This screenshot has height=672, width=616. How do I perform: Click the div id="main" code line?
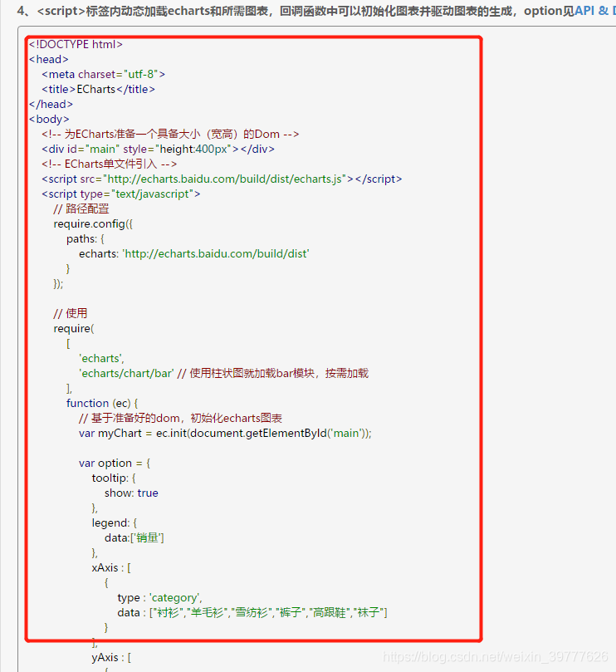click(x=158, y=150)
